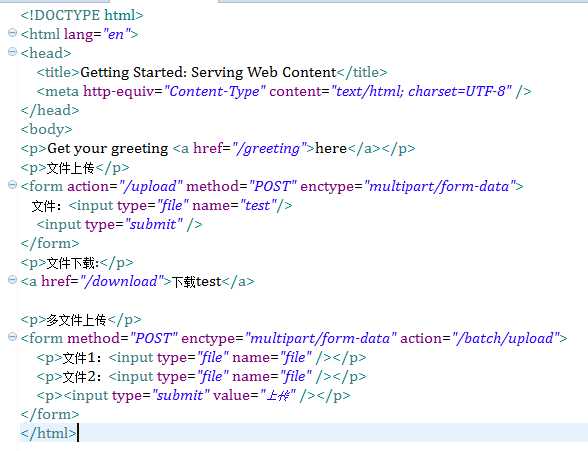Click the 文件2 input line
Image resolution: width=588 pixels, height=451 pixels.
[201, 377]
